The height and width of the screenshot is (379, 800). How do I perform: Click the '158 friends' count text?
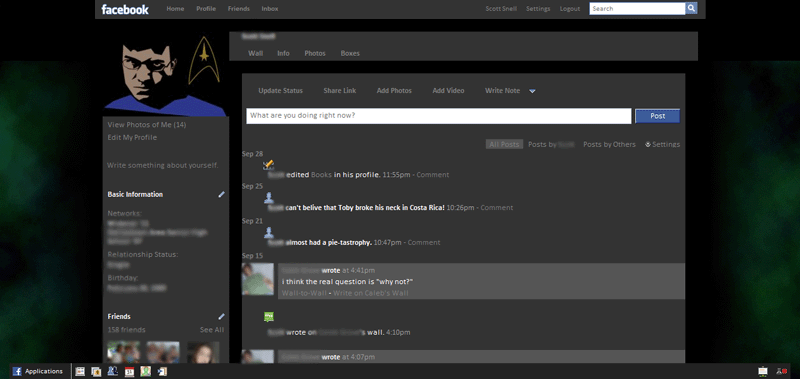pyautogui.click(x=127, y=330)
